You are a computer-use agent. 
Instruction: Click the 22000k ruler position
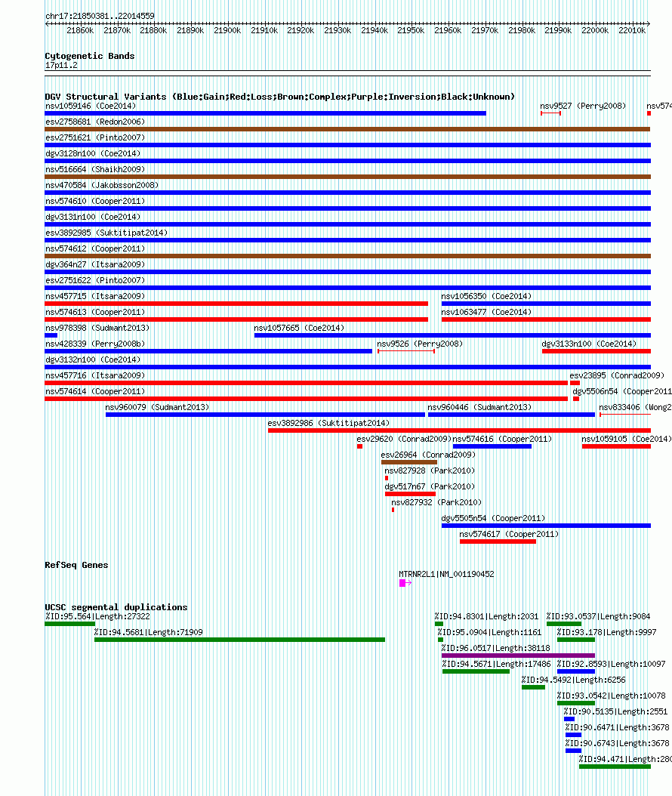pos(595,30)
